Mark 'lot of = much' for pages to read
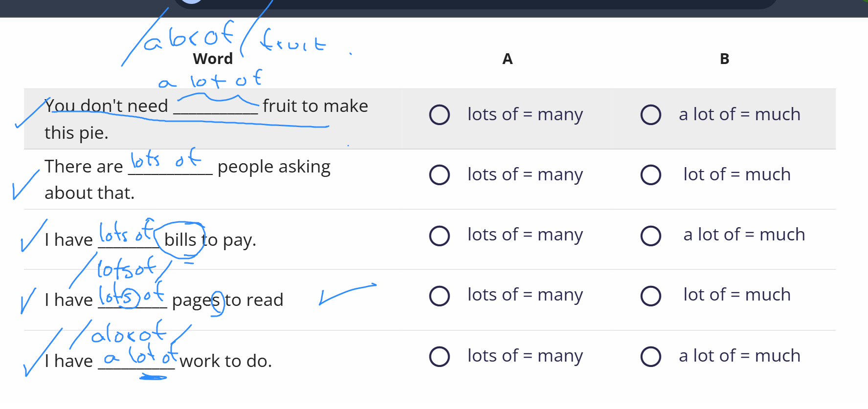The width and height of the screenshot is (868, 409). pos(651,296)
